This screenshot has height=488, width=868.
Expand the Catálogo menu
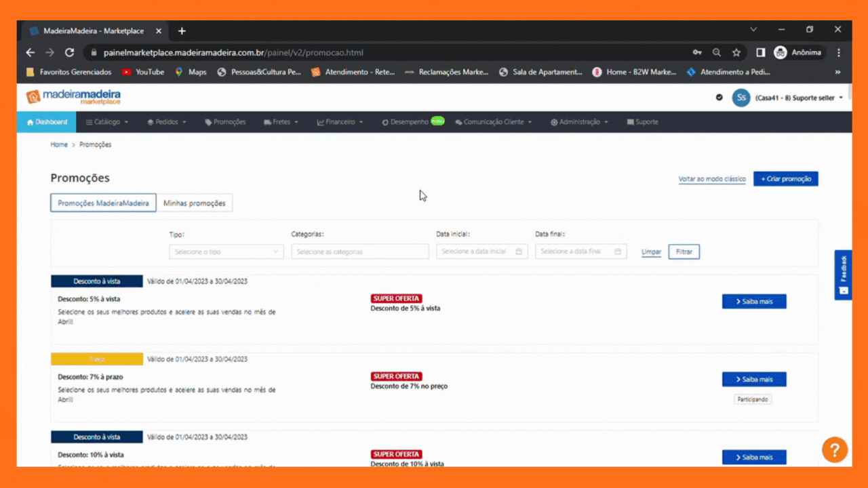click(x=107, y=122)
